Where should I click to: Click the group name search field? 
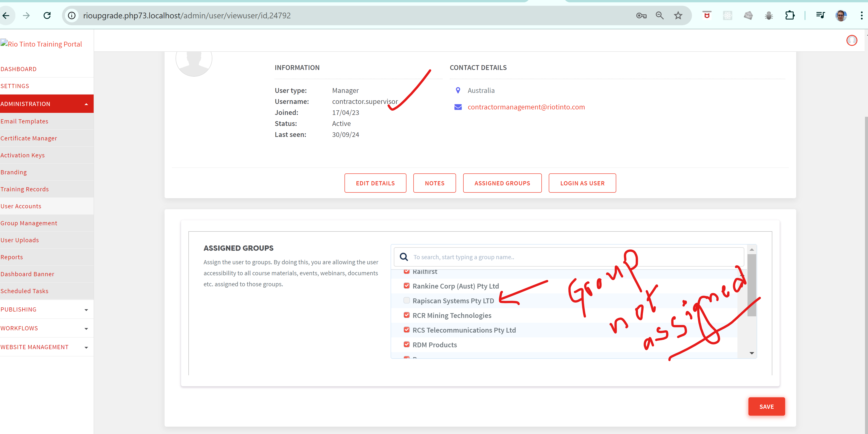[x=573, y=257]
